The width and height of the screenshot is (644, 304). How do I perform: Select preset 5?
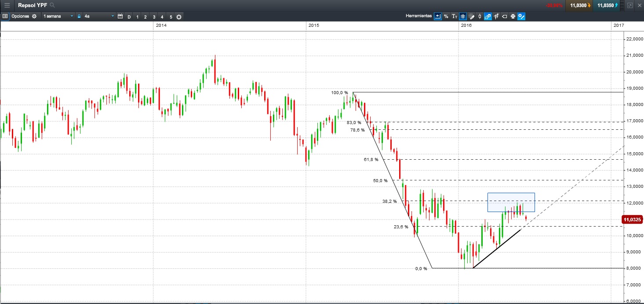(x=171, y=17)
